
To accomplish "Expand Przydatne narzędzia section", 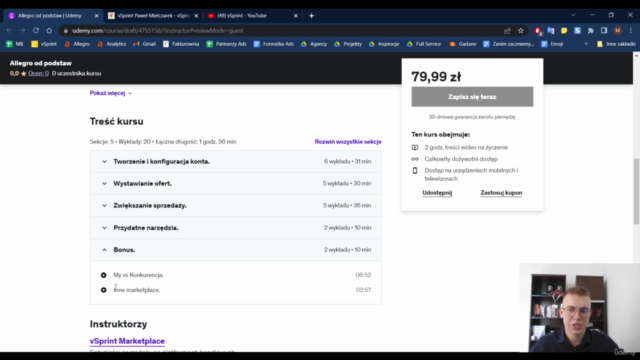I will [x=236, y=228].
